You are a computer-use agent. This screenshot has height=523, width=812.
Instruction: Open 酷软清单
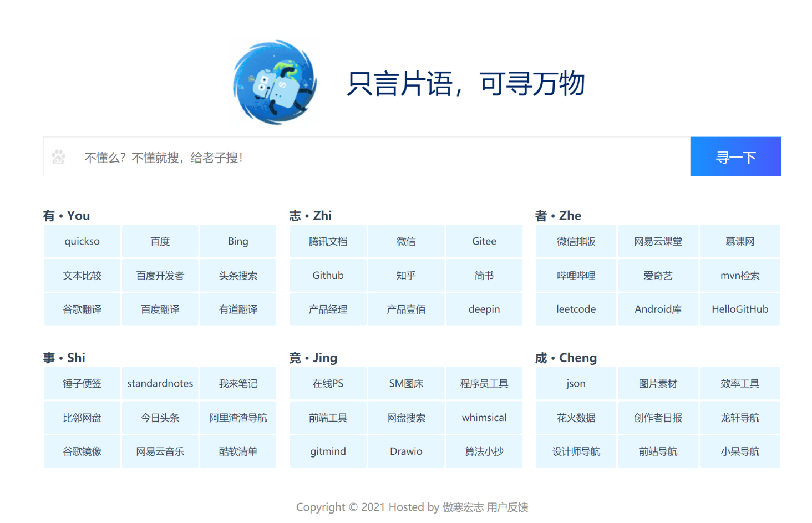238,451
